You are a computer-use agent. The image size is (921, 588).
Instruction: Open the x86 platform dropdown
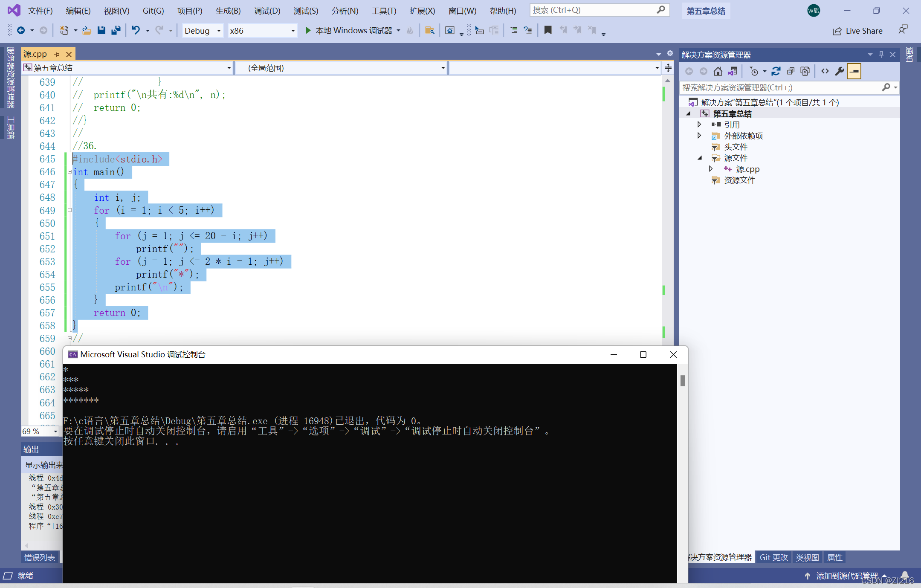262,31
